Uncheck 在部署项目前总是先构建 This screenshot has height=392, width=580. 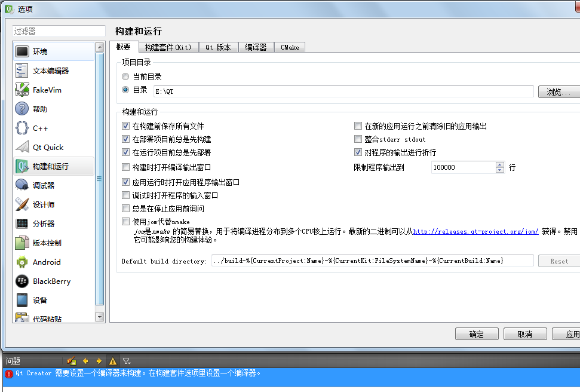coord(126,139)
